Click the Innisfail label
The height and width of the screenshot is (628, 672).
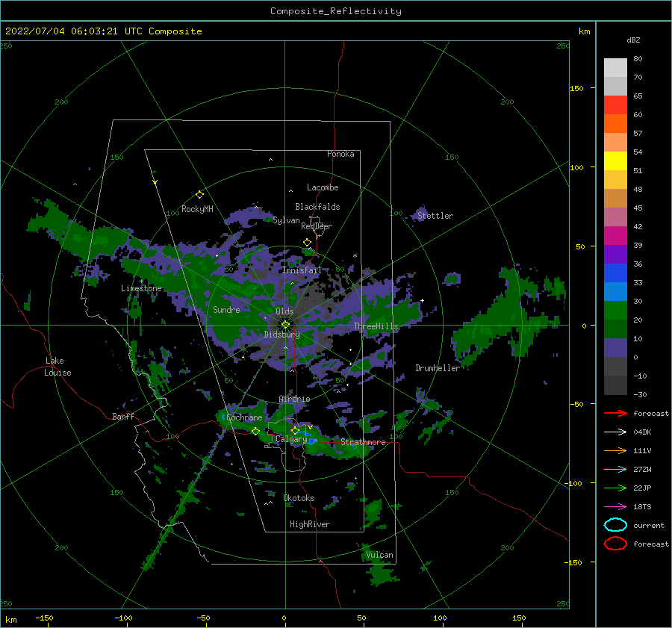302,270
